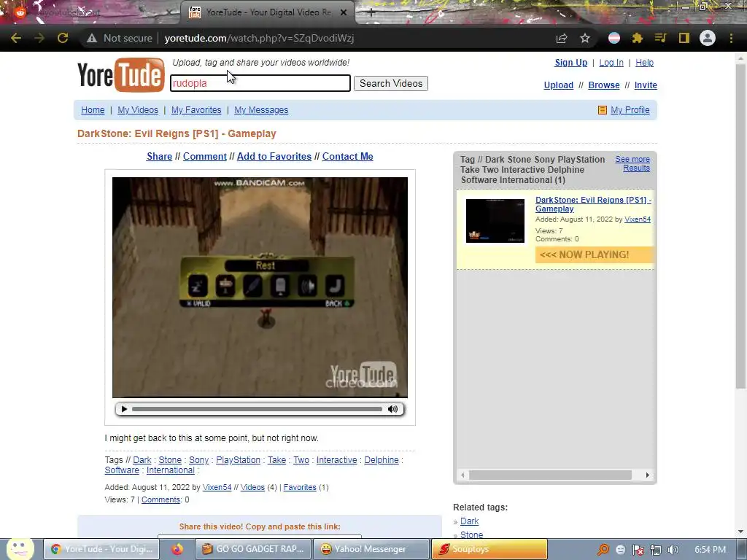Close the YoreTude browser tab
The width and height of the screenshot is (747, 560).
coord(344,12)
